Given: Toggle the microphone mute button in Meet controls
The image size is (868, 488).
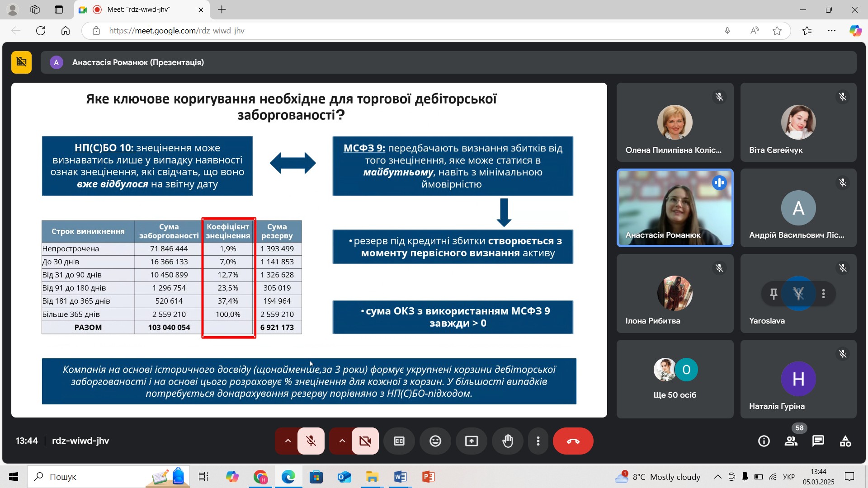Looking at the screenshot, I should 311,441.
